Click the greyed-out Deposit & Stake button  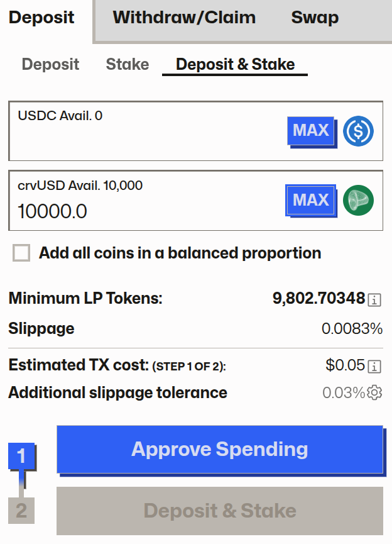(219, 511)
